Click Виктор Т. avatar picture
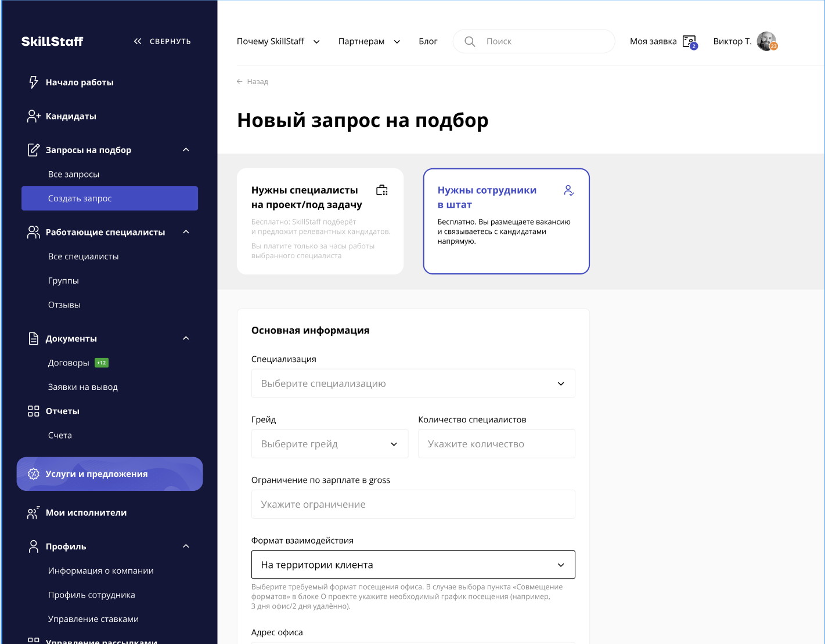This screenshot has height=644, width=825. tap(767, 41)
